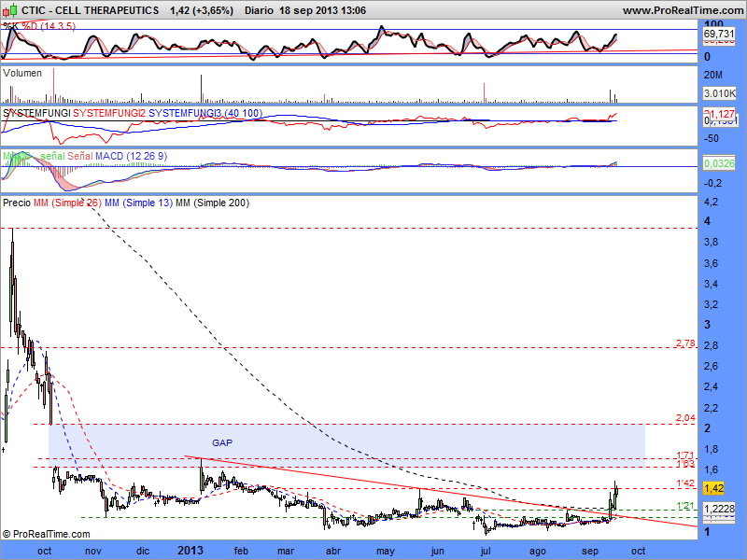The width and height of the screenshot is (747, 560).
Task: Click the sep marker on time axis
Action: (590, 551)
